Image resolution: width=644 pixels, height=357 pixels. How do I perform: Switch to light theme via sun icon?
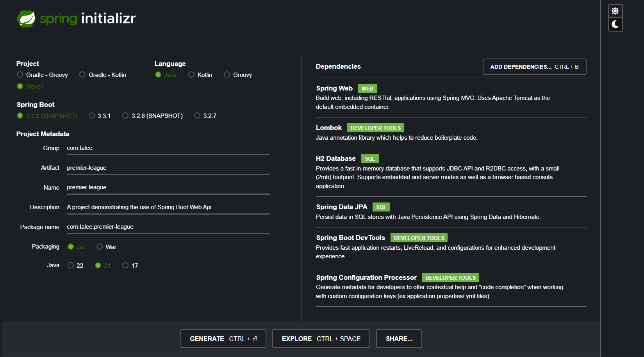(x=615, y=11)
